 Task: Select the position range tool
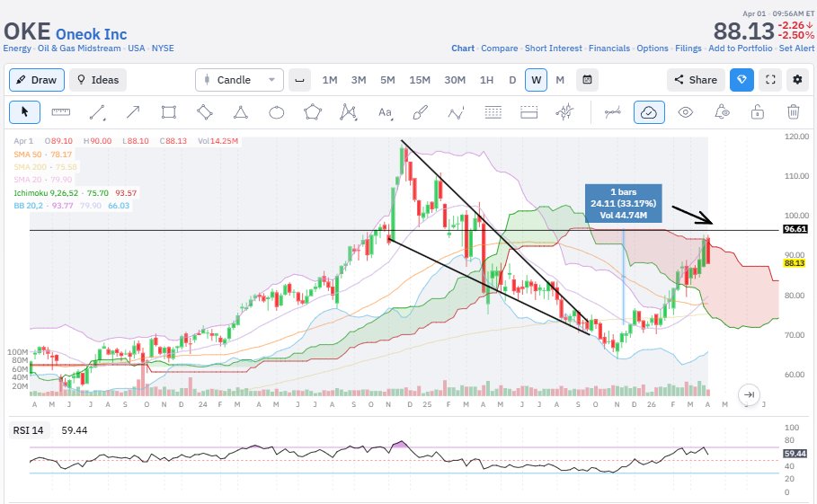tap(528, 112)
